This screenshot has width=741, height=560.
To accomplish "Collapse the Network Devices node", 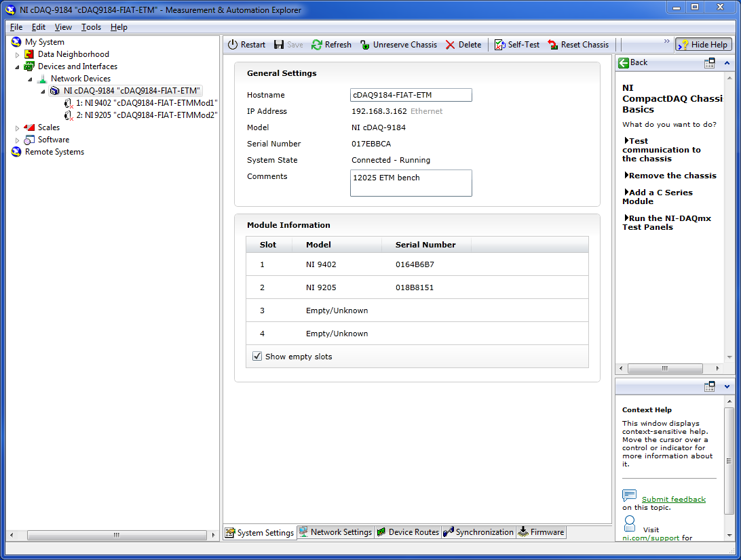I will pyautogui.click(x=31, y=79).
